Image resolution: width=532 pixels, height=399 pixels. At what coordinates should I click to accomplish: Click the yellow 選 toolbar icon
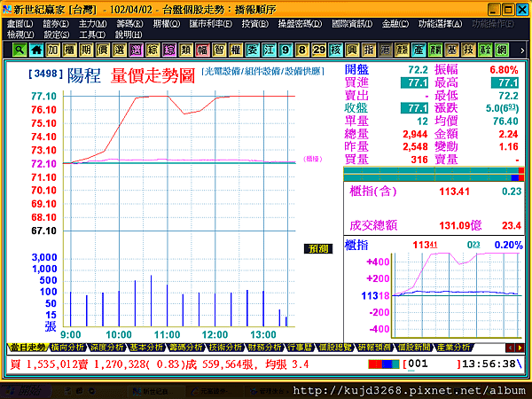(x=119, y=51)
